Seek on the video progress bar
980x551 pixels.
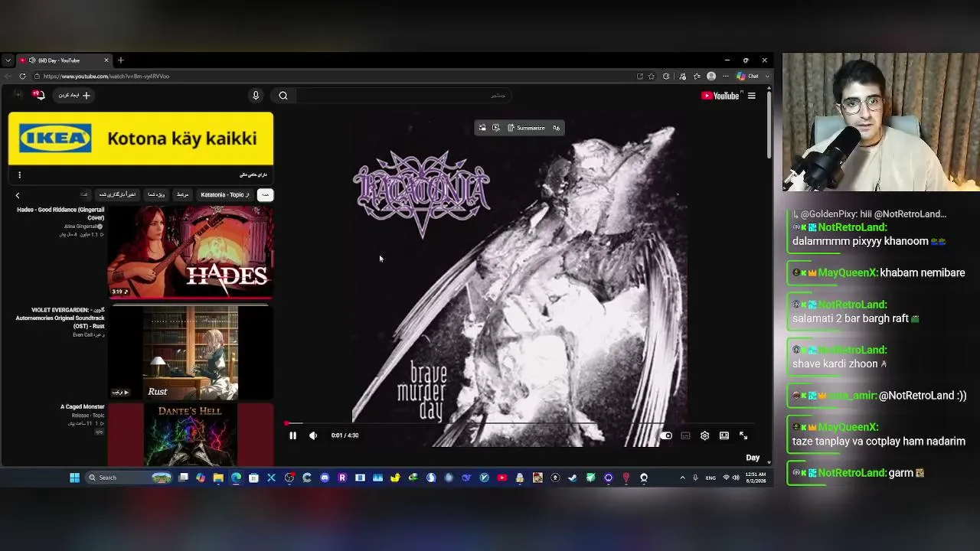coord(520,422)
